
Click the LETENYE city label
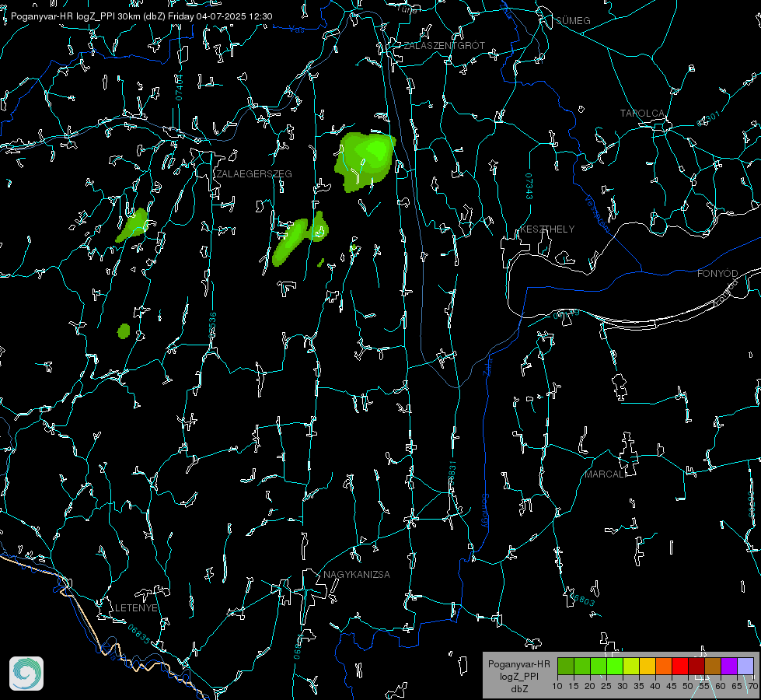coord(136,608)
